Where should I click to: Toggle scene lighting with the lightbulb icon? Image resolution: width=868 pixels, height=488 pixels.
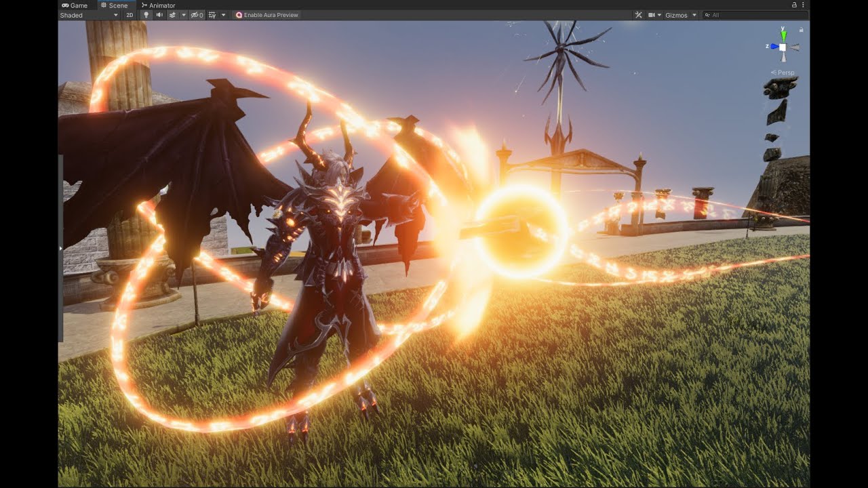[145, 15]
